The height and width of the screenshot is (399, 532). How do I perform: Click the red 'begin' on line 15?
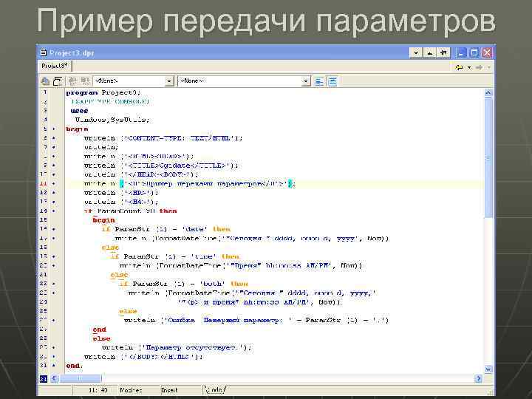[x=104, y=220]
